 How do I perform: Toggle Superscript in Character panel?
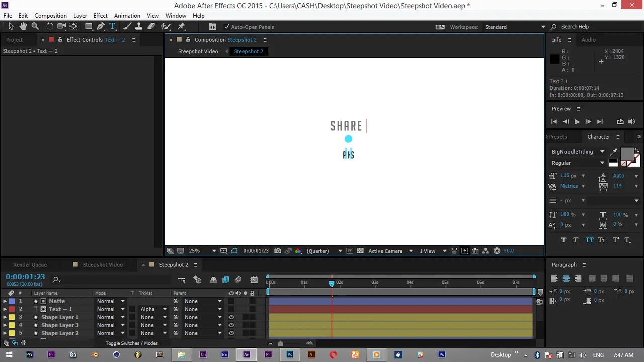coord(615,240)
